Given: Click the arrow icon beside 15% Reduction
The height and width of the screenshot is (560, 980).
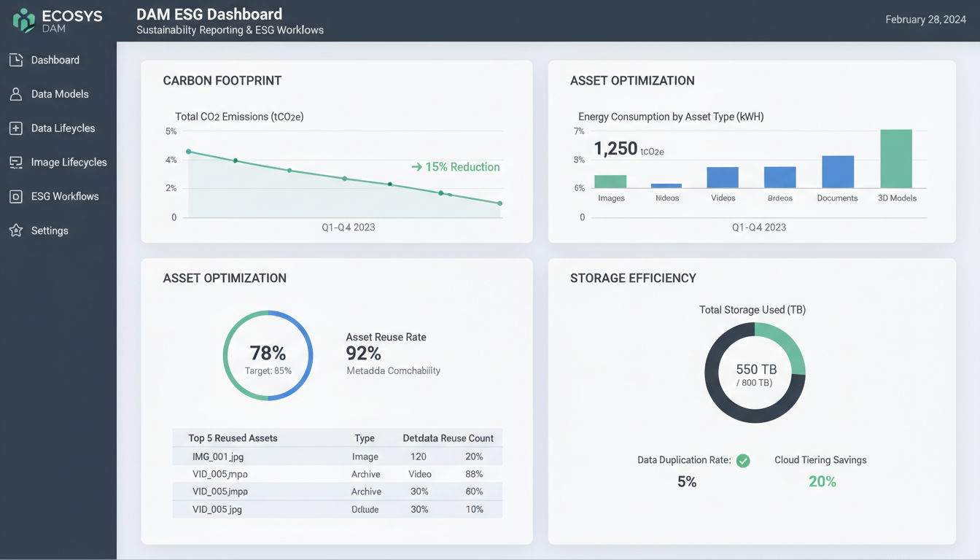Looking at the screenshot, I should pyautogui.click(x=416, y=167).
